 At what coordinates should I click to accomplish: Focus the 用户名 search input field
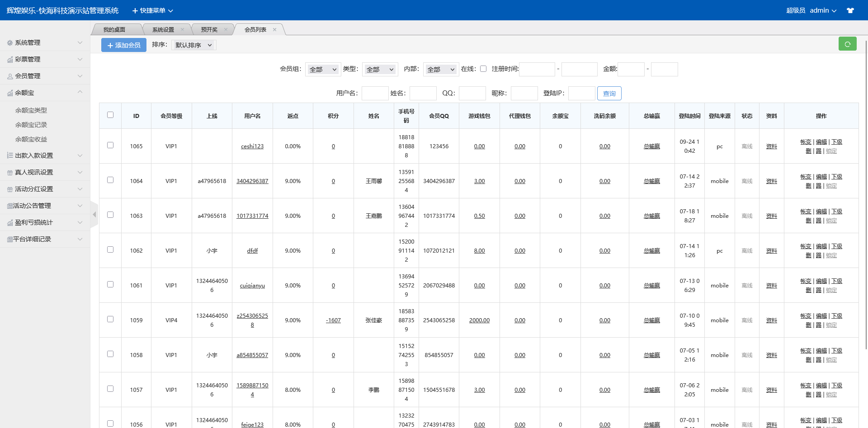[375, 94]
